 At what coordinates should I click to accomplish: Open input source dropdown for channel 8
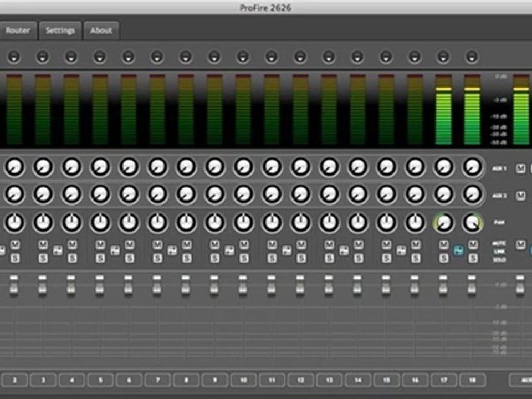[186, 57]
